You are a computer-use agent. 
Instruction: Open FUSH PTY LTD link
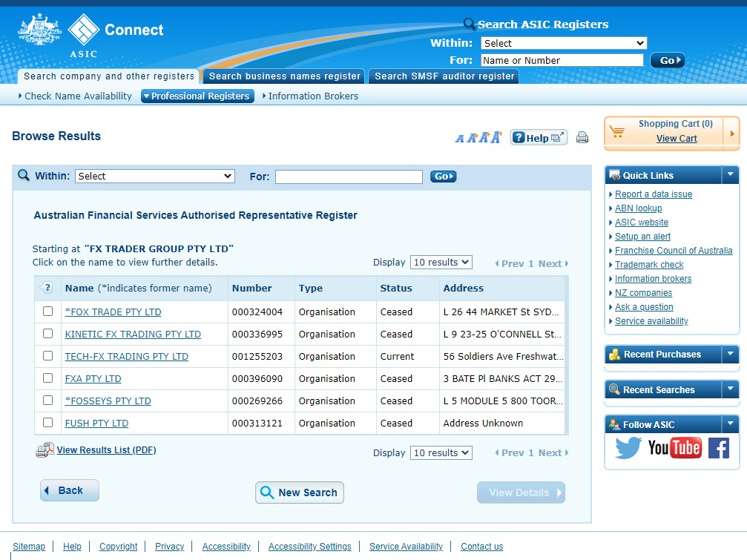[x=96, y=424]
